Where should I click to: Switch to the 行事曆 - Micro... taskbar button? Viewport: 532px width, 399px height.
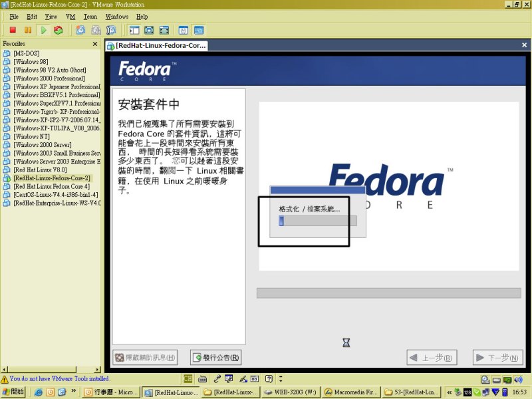(111, 392)
